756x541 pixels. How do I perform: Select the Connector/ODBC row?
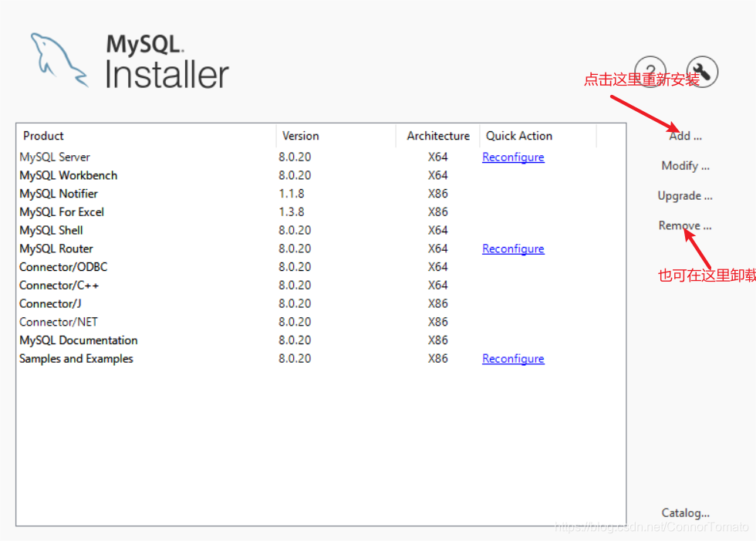pos(321,267)
